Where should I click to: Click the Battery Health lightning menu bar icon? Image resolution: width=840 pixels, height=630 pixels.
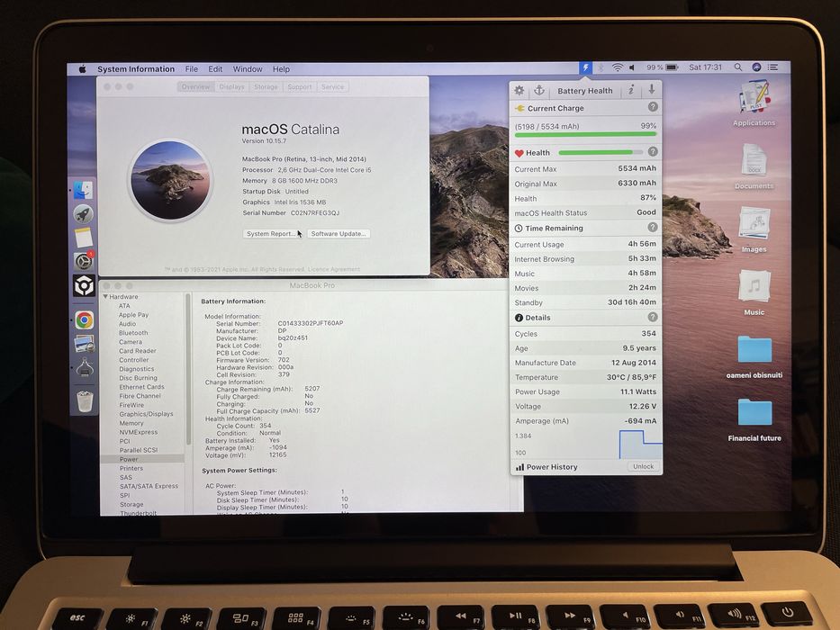click(585, 68)
